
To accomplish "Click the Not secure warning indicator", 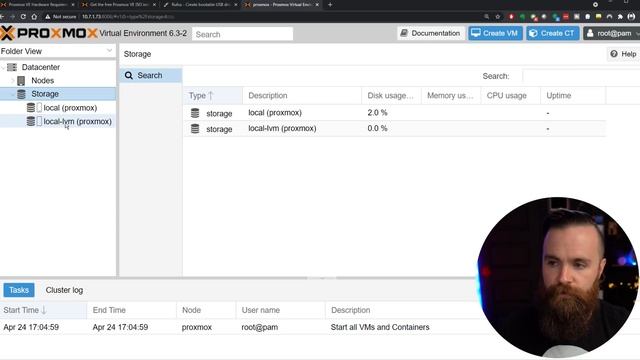I will pyautogui.click(x=60, y=17).
